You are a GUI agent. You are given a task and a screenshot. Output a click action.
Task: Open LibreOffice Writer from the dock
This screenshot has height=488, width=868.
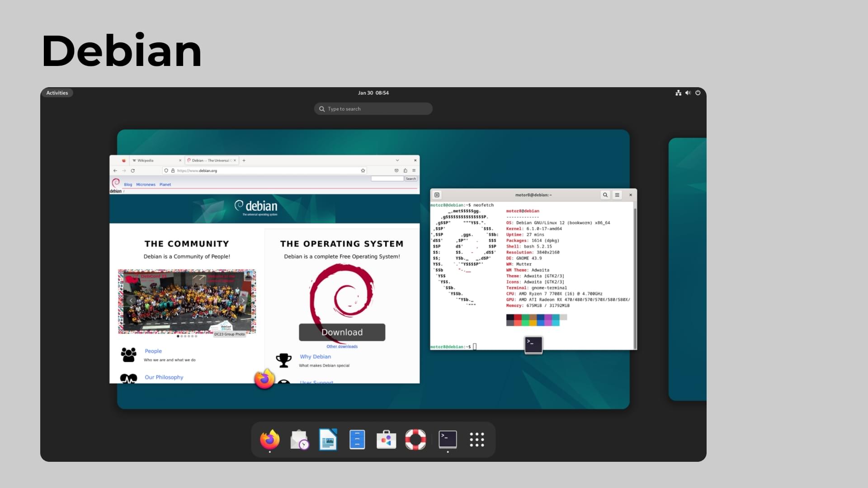tap(328, 439)
